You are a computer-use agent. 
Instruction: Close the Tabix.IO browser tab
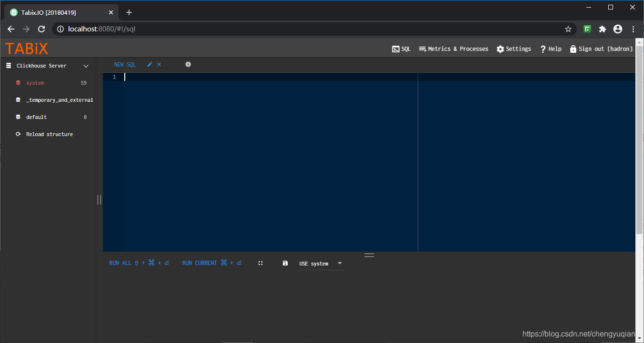[x=111, y=12]
